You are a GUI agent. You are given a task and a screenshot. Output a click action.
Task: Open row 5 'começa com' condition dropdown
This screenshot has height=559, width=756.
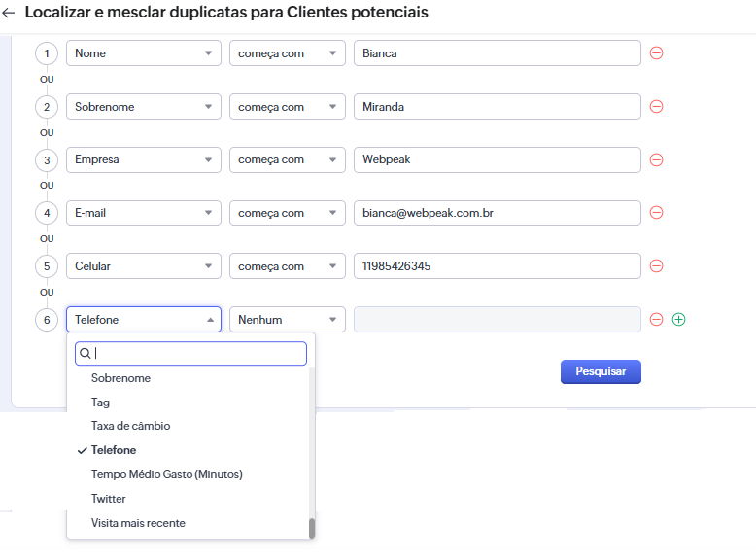click(288, 266)
